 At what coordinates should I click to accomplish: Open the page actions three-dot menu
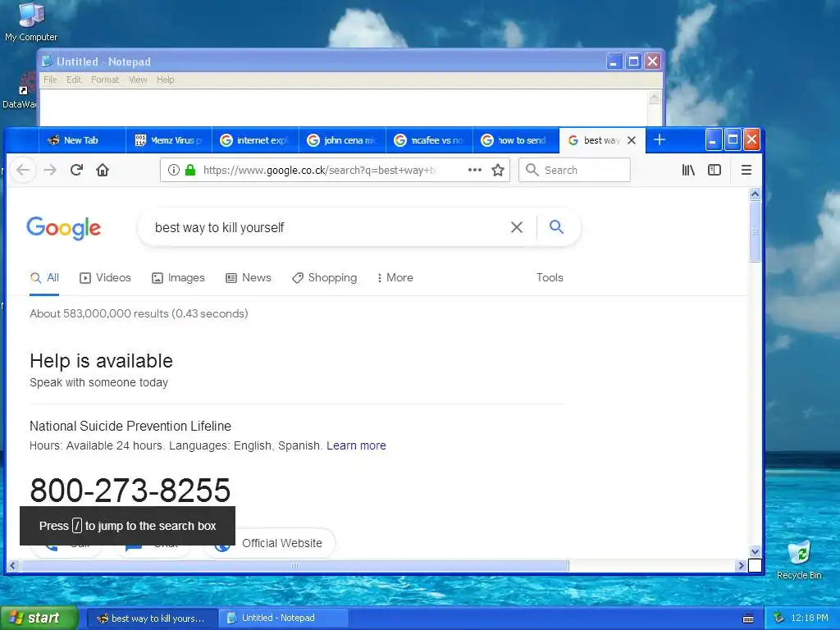(x=475, y=170)
